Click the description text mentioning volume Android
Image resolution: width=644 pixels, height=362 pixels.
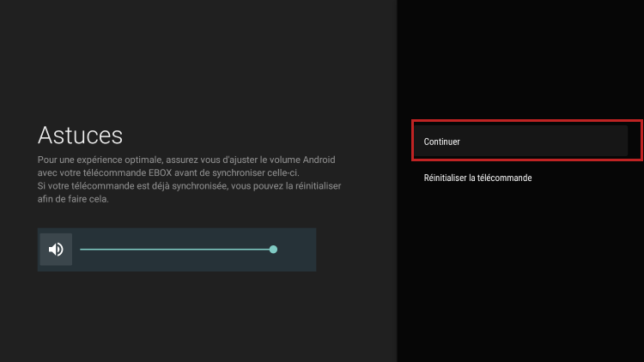point(186,160)
